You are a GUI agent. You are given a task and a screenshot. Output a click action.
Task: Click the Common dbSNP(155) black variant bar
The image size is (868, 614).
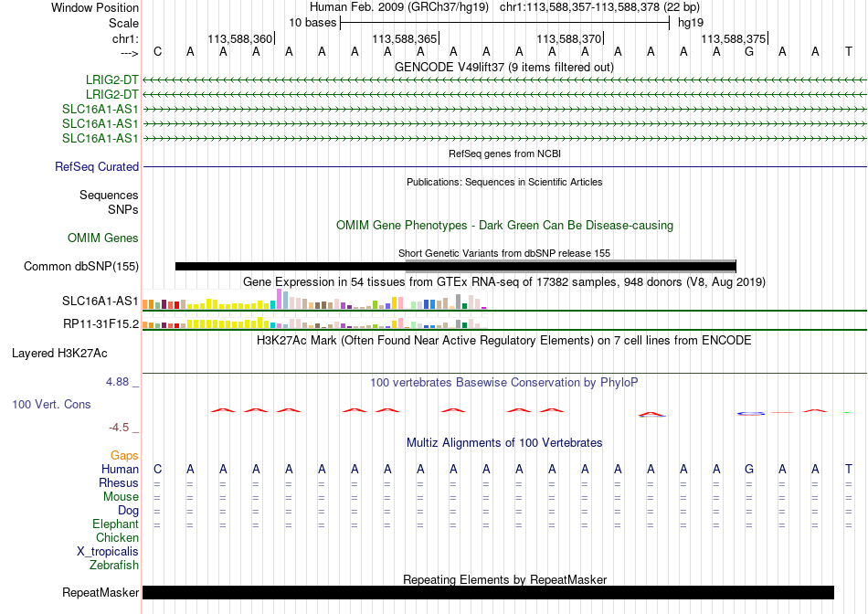[x=456, y=266]
